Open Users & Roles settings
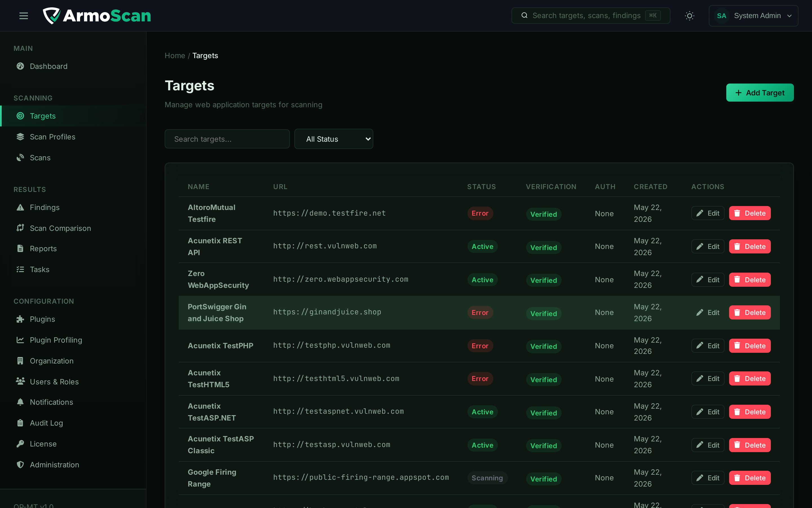This screenshot has width=812, height=508. (x=73, y=382)
